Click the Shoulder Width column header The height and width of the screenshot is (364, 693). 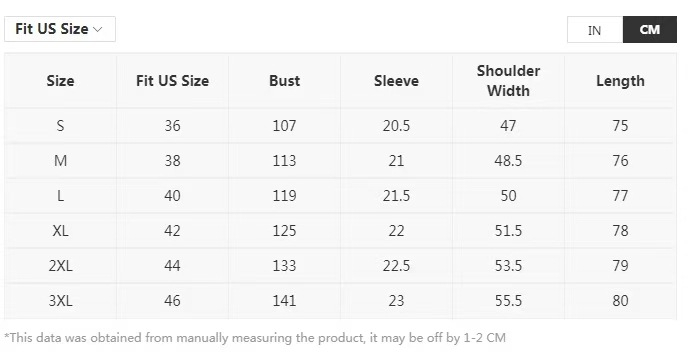pyautogui.click(x=508, y=81)
